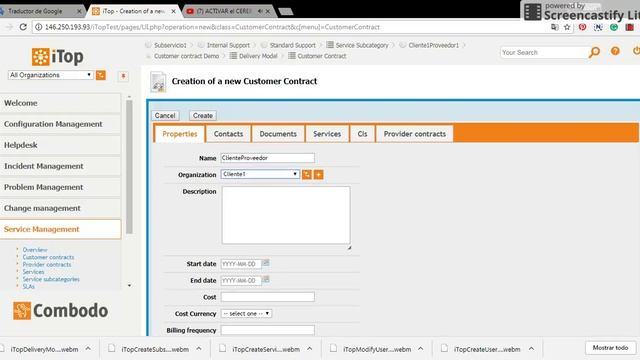Open the Service Management menu
This screenshot has width=640, height=360.
[x=60, y=229]
